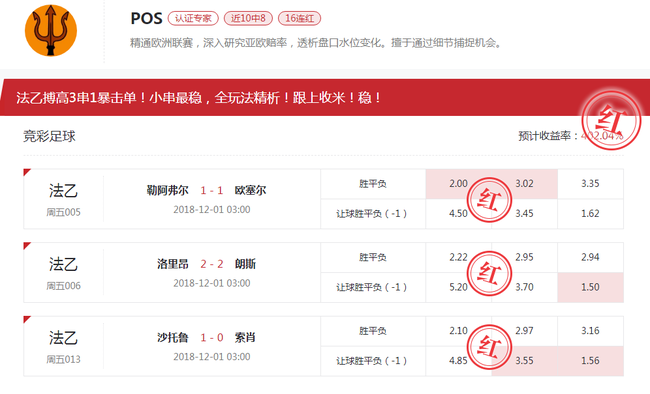Image resolution: width=650 pixels, height=394 pixels.
Task: Pick odds 3.35 for 勒阿弗尔 away win
Action: click(590, 184)
